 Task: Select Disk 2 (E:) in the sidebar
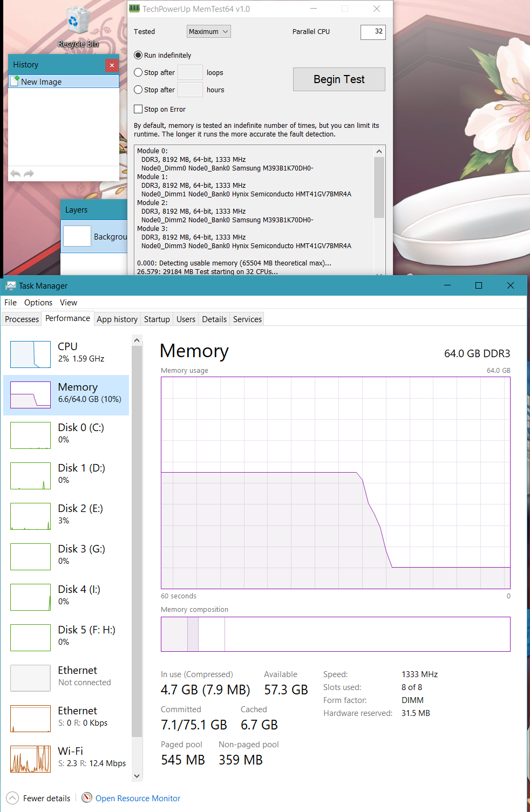[x=66, y=516]
